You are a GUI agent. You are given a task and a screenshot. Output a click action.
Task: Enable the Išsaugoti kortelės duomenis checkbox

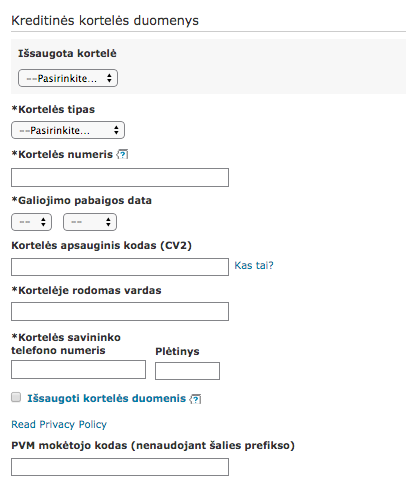coord(16,397)
